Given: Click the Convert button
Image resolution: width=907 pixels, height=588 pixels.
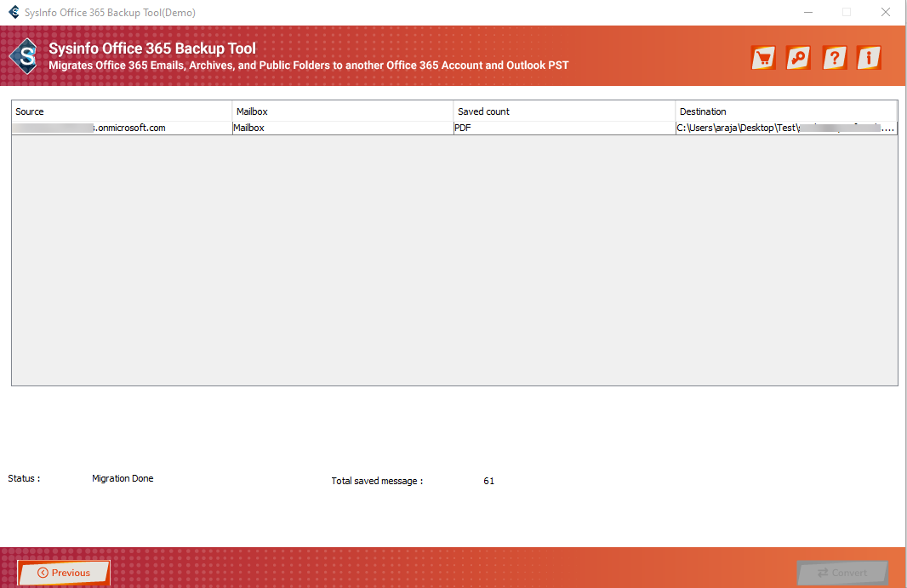Looking at the screenshot, I should click(x=842, y=573).
